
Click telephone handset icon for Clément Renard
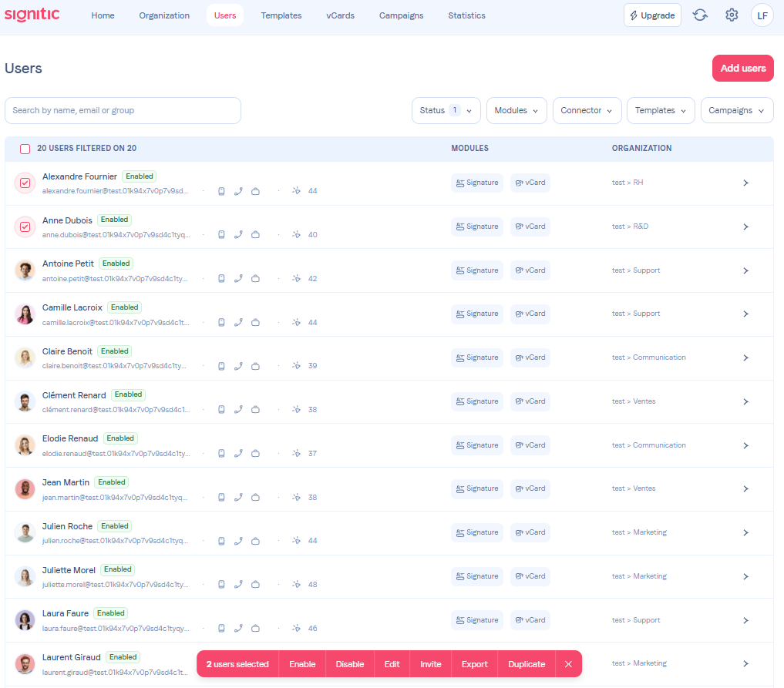[x=238, y=409]
